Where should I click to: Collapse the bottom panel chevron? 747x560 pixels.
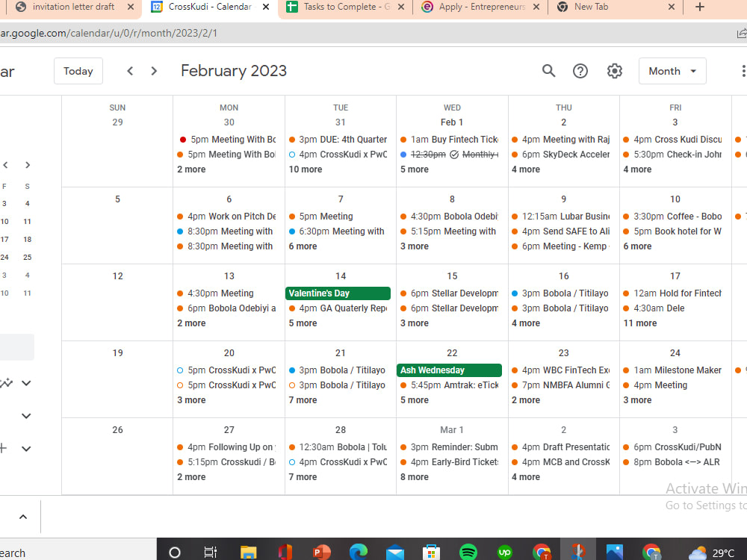click(23, 517)
